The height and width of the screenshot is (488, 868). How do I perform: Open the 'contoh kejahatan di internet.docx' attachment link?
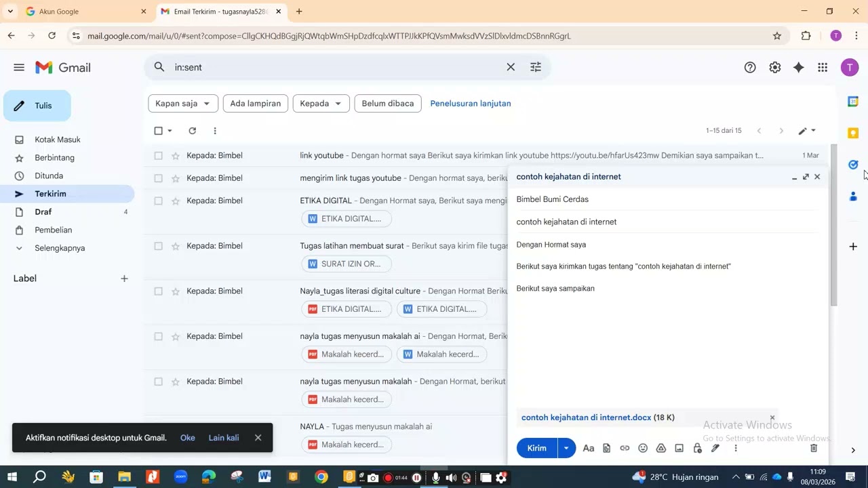[587, 418]
